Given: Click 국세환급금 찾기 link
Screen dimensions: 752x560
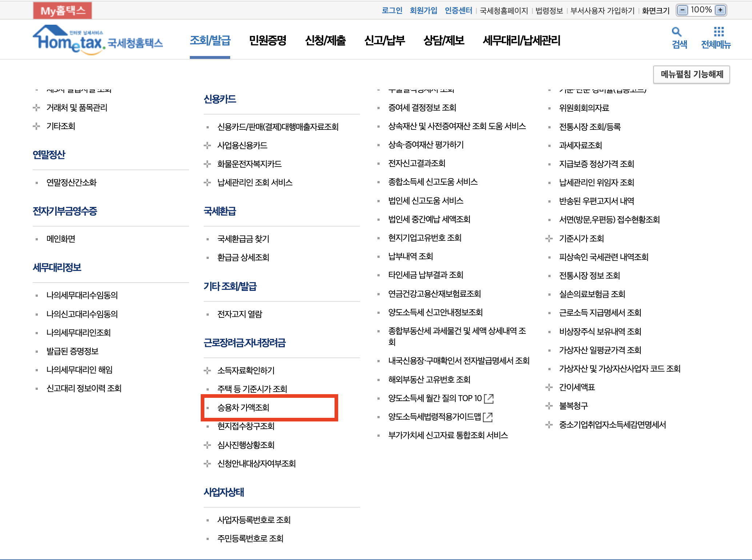Looking at the screenshot, I should (x=243, y=239).
